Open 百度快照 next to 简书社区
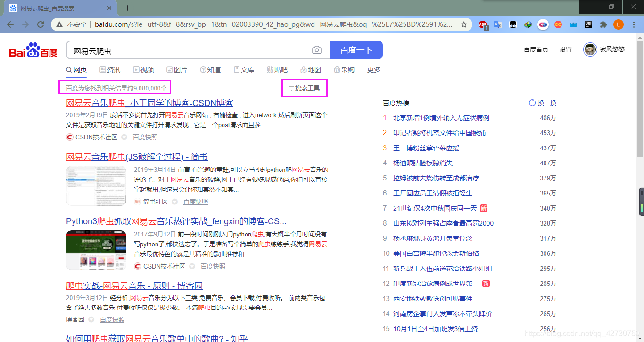Image resolution: width=644 pixels, height=342 pixels. point(196,202)
